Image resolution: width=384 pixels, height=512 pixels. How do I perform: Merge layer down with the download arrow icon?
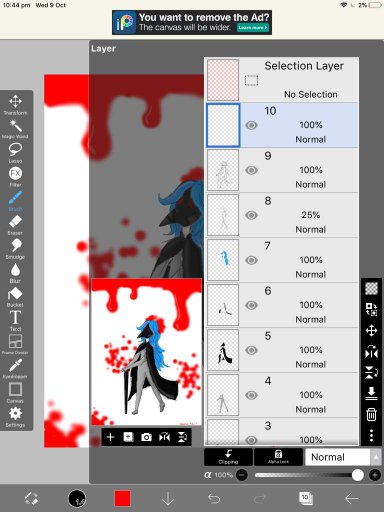(x=371, y=393)
